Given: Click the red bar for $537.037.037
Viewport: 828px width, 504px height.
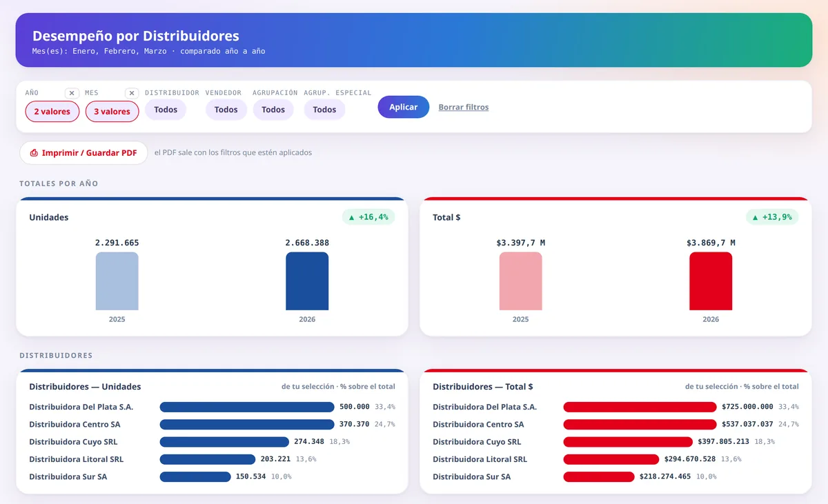Looking at the screenshot, I should 640,424.
